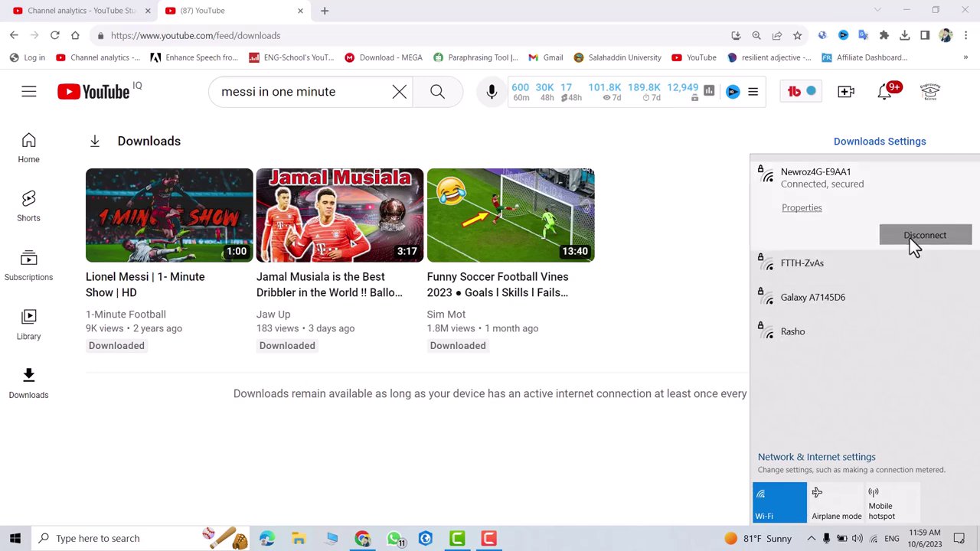
Task: Open Shorts from the sidebar
Action: [28, 206]
